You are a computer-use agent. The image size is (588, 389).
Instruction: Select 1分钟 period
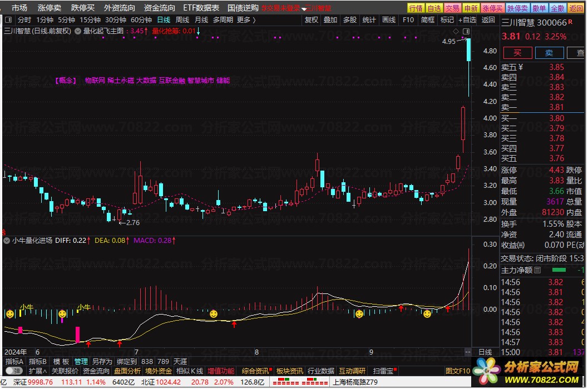(x=45, y=20)
